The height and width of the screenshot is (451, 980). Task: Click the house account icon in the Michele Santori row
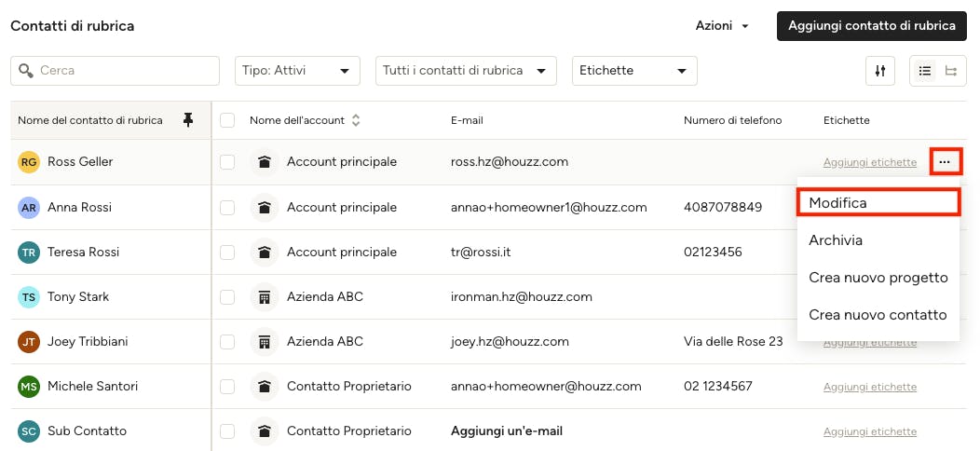tap(265, 387)
